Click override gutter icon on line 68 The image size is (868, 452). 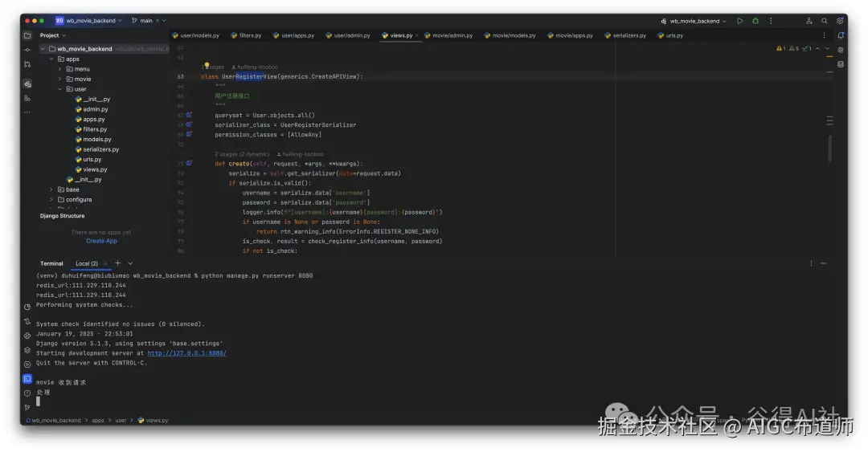point(189,124)
